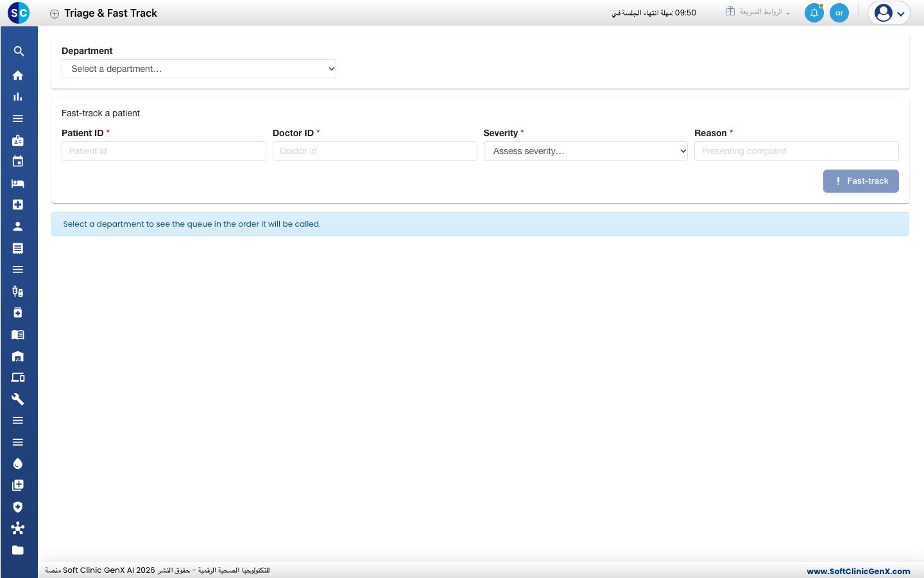Open the vaccine vials icon
This screenshot has width=924, height=578.
pos(18,292)
